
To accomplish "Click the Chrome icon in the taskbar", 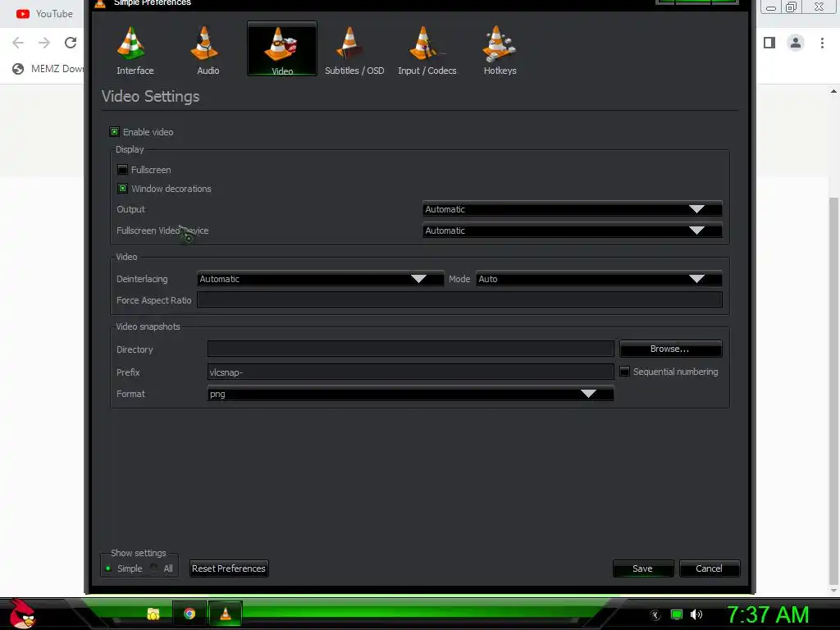I will [x=189, y=614].
